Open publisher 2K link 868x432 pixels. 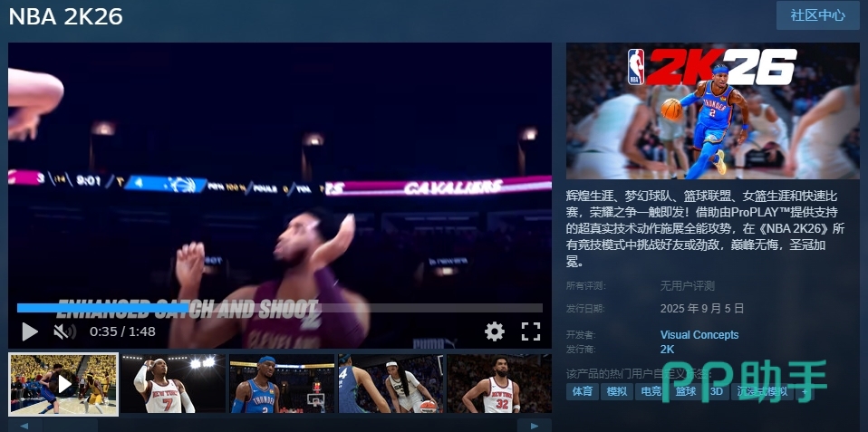coord(667,349)
